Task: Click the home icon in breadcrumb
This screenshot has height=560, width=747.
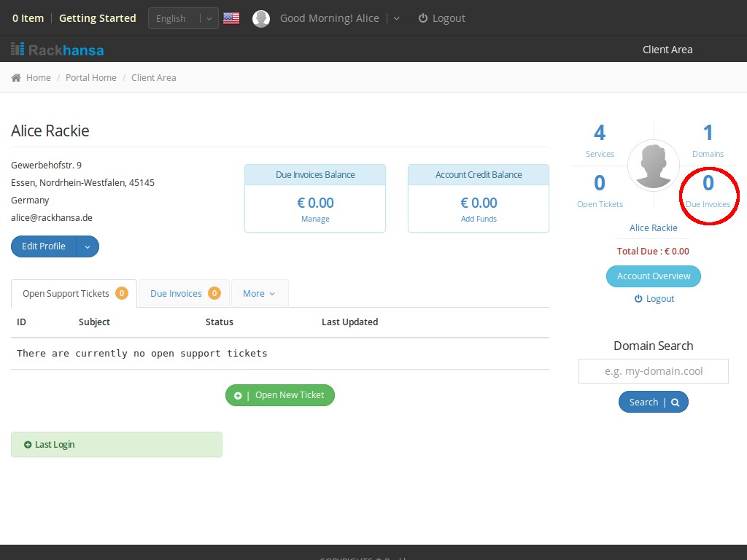Action: tap(16, 78)
